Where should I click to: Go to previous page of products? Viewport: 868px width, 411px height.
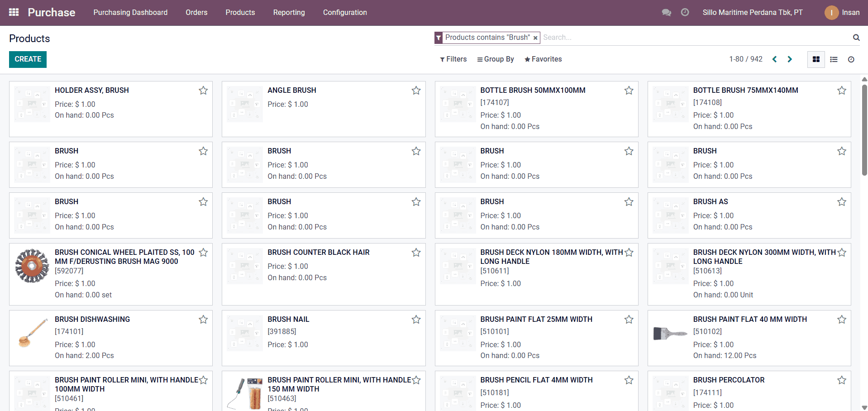point(774,59)
